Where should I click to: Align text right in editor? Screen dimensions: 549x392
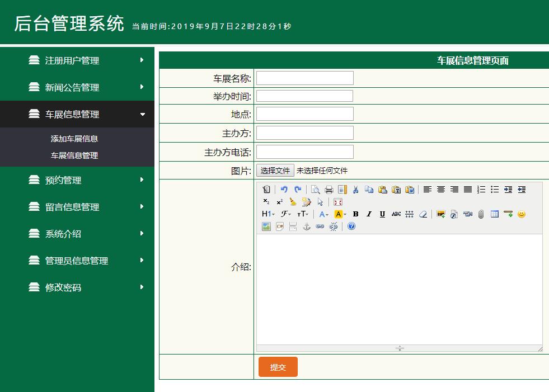point(454,190)
